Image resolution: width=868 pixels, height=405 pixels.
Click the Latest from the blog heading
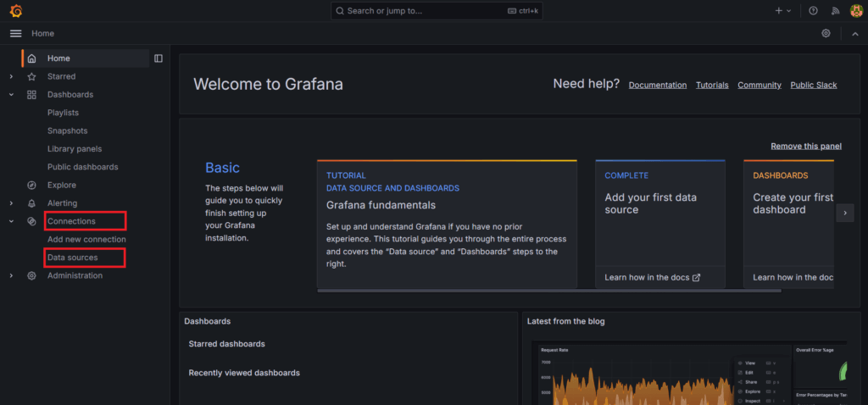point(565,321)
